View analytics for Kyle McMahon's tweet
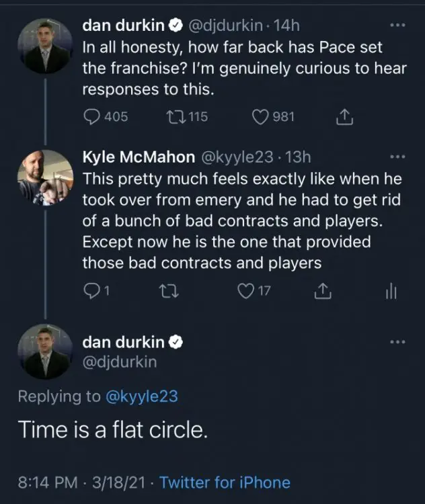Screen dimensions: 425x504 [x=393, y=290]
